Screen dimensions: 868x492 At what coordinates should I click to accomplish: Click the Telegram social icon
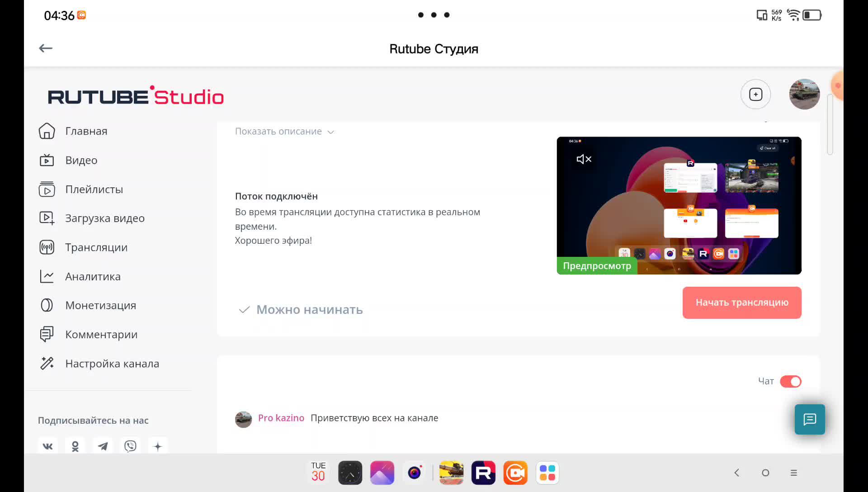pos(103,446)
